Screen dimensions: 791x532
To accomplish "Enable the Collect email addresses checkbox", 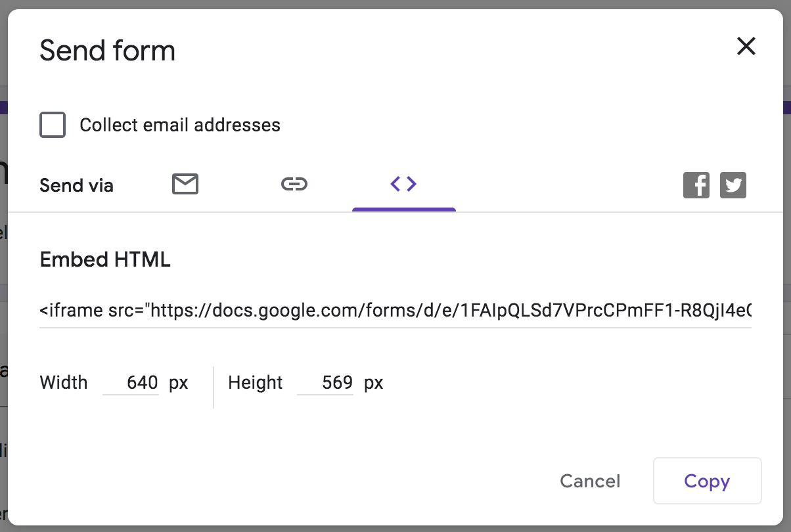I will 53,125.
